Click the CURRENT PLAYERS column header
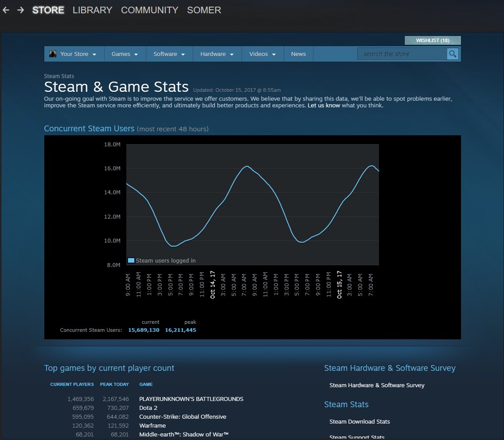Viewport: 504px width, 440px height. coord(72,385)
